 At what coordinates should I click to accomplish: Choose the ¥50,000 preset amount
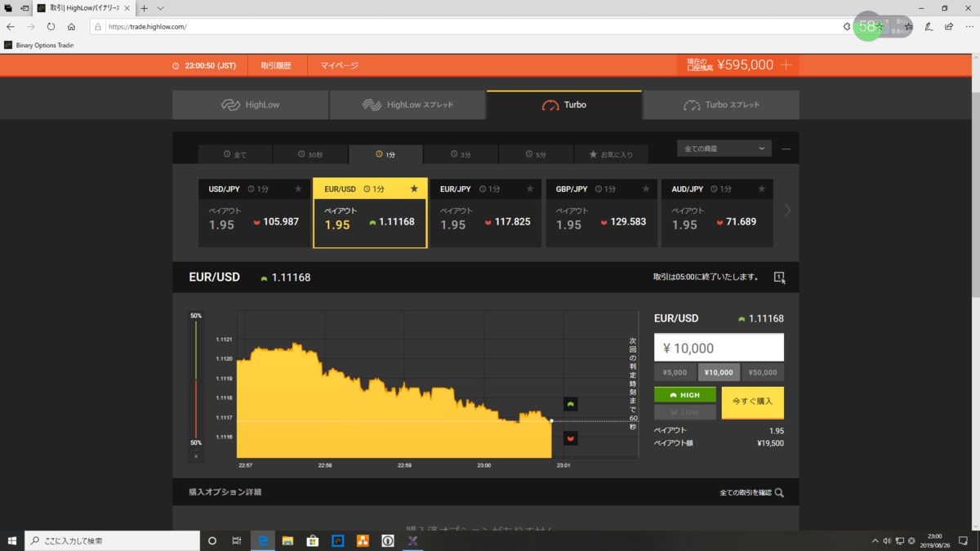point(763,372)
